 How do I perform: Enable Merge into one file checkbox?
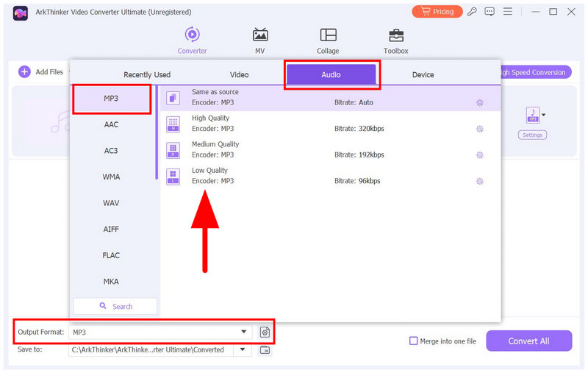coord(413,341)
